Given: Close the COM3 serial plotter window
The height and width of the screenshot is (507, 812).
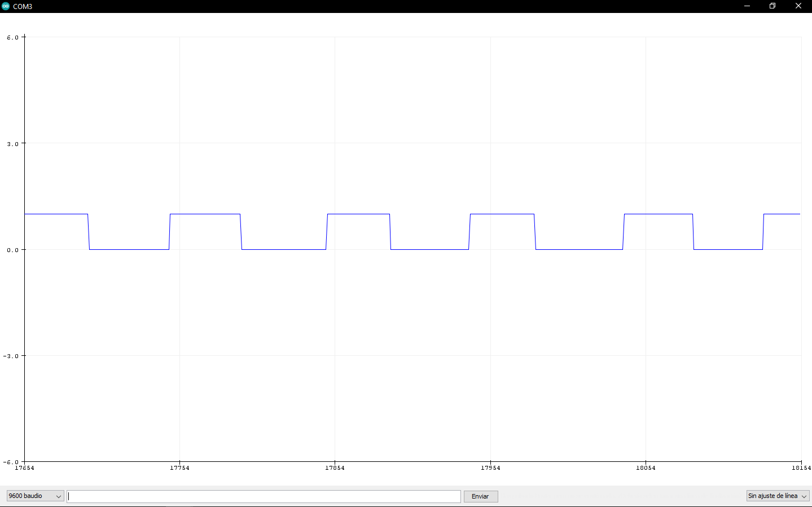Looking at the screenshot, I should (798, 6).
